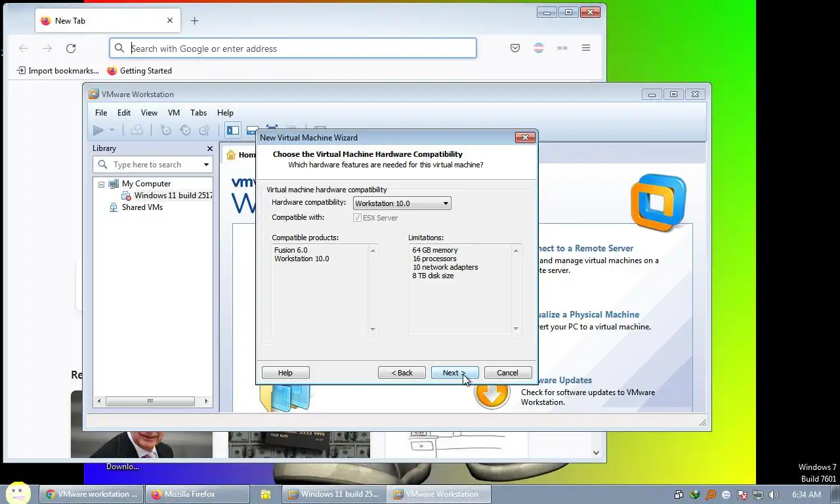This screenshot has height=504, width=840.
Task: Open the Help menu in VMware Workstation
Action: (x=225, y=113)
